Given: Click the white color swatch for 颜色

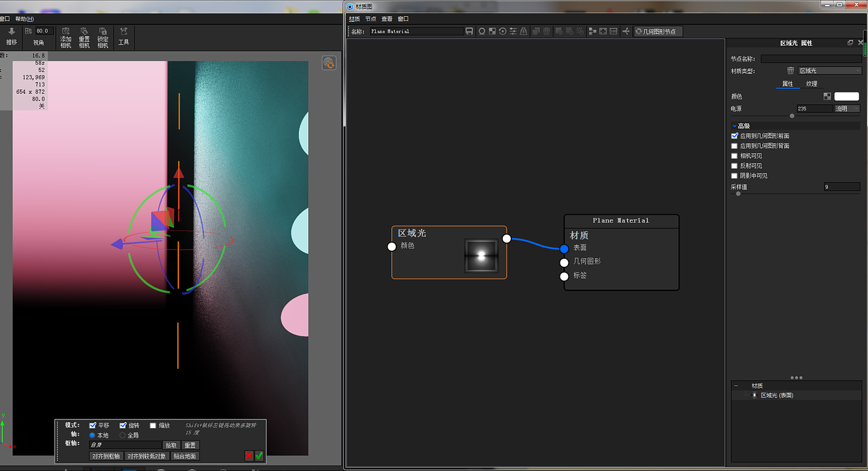Looking at the screenshot, I should tap(846, 96).
